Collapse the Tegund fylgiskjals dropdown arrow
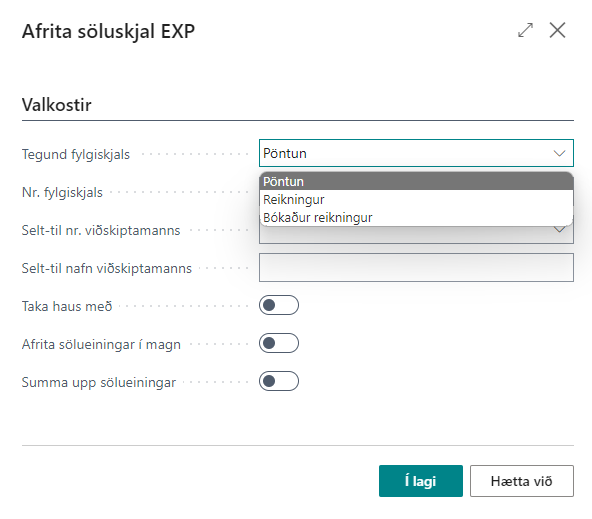Screen dimensions: 592x519 tap(559, 153)
